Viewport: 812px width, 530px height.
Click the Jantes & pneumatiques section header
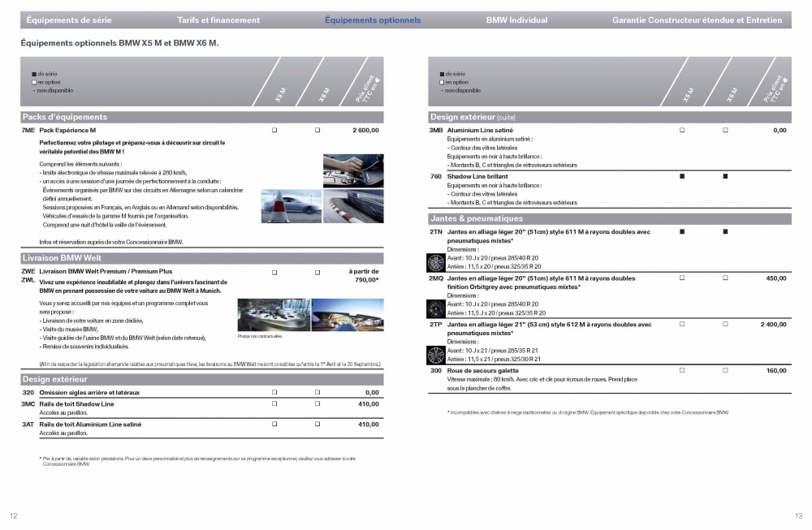(x=610, y=218)
